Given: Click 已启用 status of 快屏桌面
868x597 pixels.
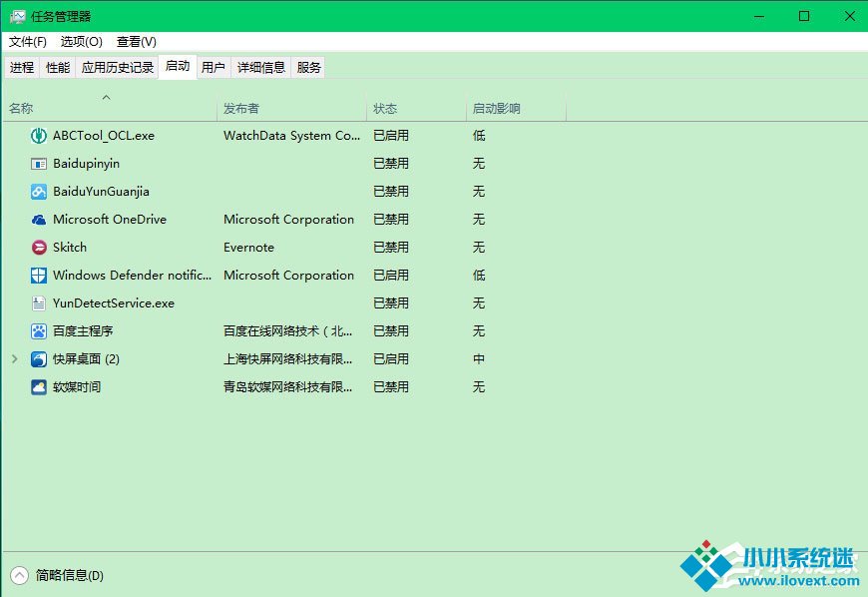Looking at the screenshot, I should click(x=391, y=359).
